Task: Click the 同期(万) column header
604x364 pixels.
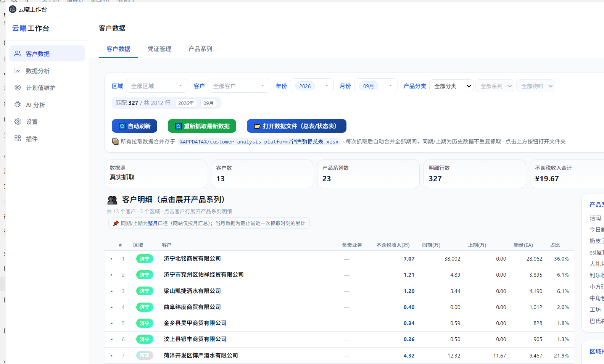Action: [x=431, y=245]
